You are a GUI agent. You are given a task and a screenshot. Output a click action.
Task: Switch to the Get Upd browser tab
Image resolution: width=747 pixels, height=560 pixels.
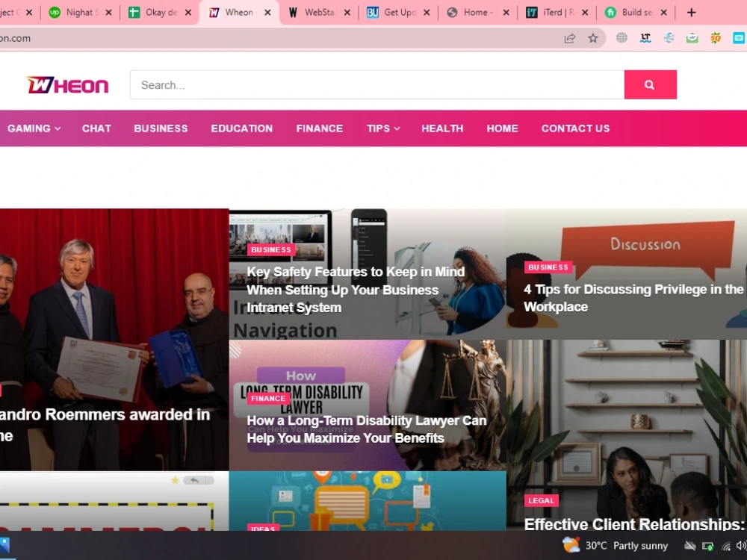click(398, 13)
